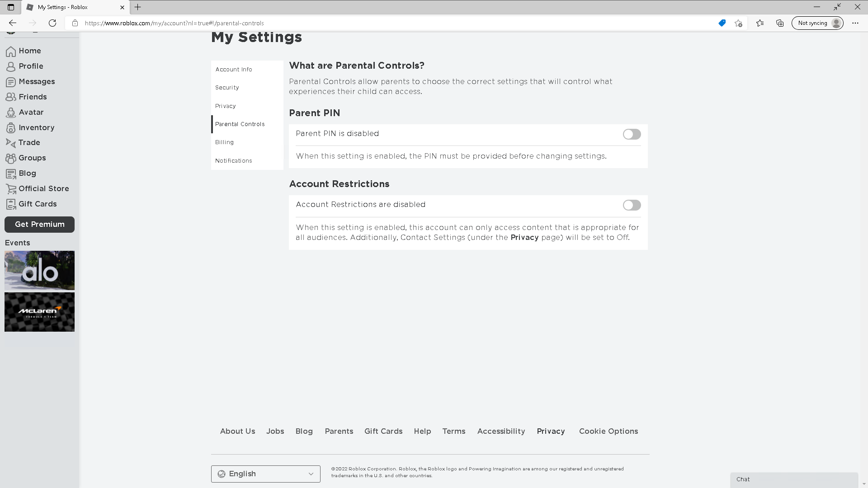This screenshot has height=488, width=868.
Task: Open the McLaren event thumbnail
Action: pyautogui.click(x=40, y=312)
